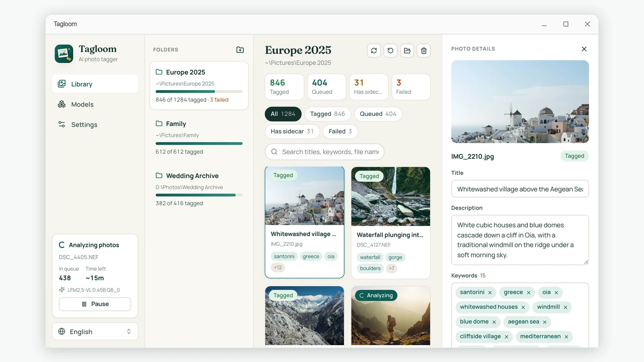644x362 pixels.
Task: Click the Tagloom app logo
Action: tap(64, 54)
